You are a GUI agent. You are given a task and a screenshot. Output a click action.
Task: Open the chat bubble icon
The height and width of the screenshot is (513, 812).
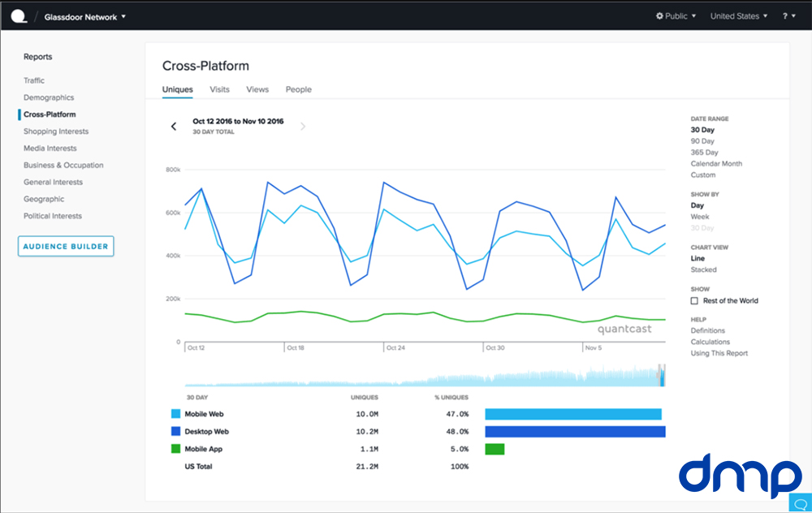point(799,502)
